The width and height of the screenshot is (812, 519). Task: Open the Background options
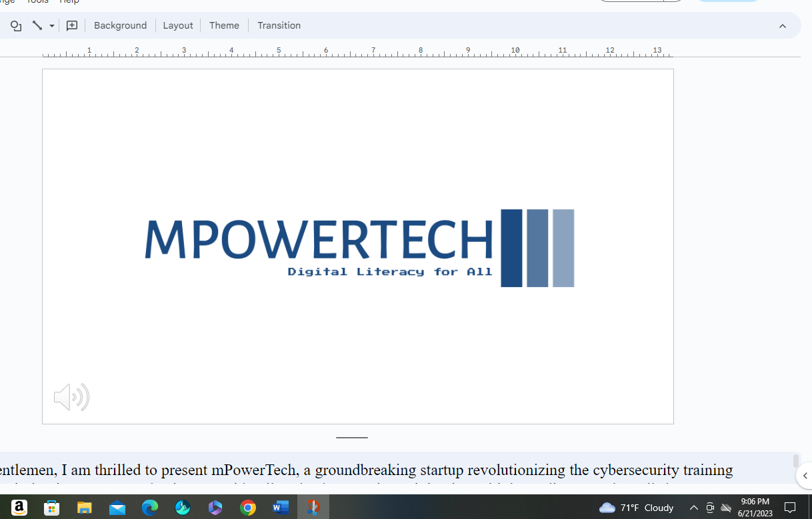point(120,25)
